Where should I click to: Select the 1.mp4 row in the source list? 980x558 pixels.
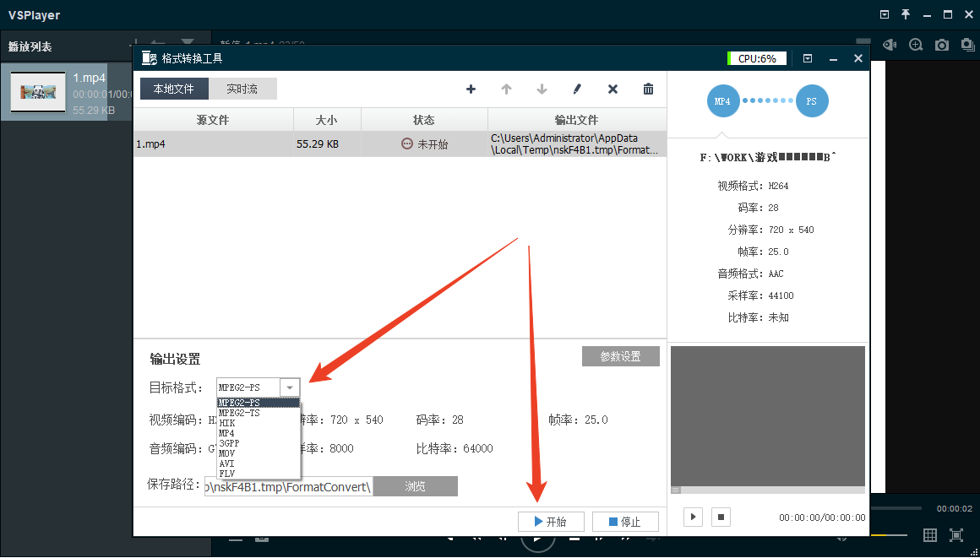click(400, 144)
